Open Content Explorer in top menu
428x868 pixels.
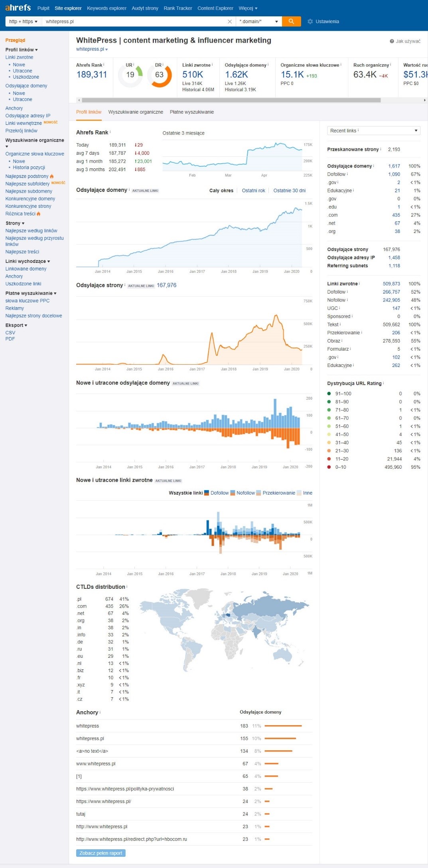tap(215, 8)
